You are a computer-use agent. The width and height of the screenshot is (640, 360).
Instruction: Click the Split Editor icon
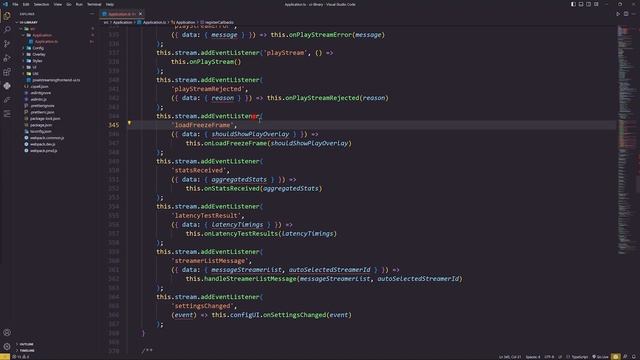click(x=626, y=14)
